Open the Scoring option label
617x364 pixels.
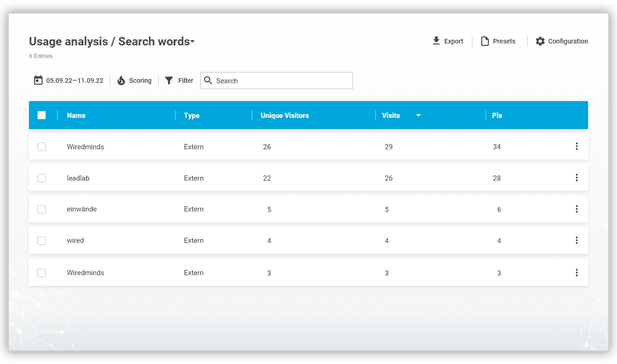(x=140, y=80)
